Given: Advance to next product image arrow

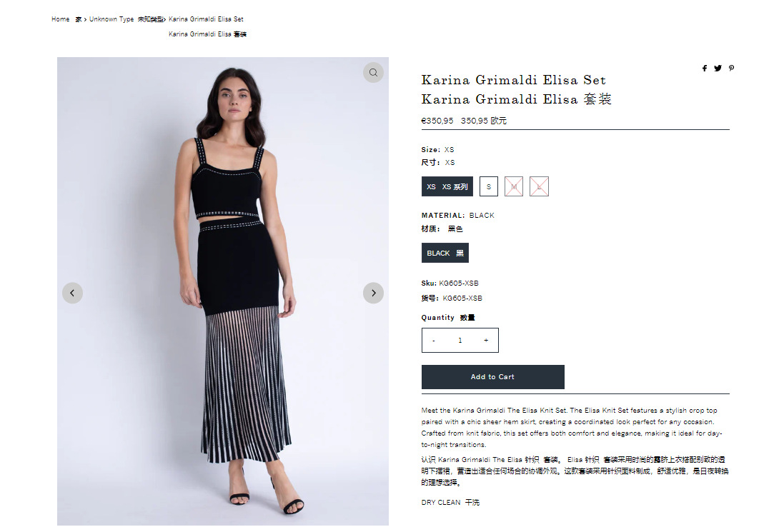Looking at the screenshot, I should (x=373, y=293).
